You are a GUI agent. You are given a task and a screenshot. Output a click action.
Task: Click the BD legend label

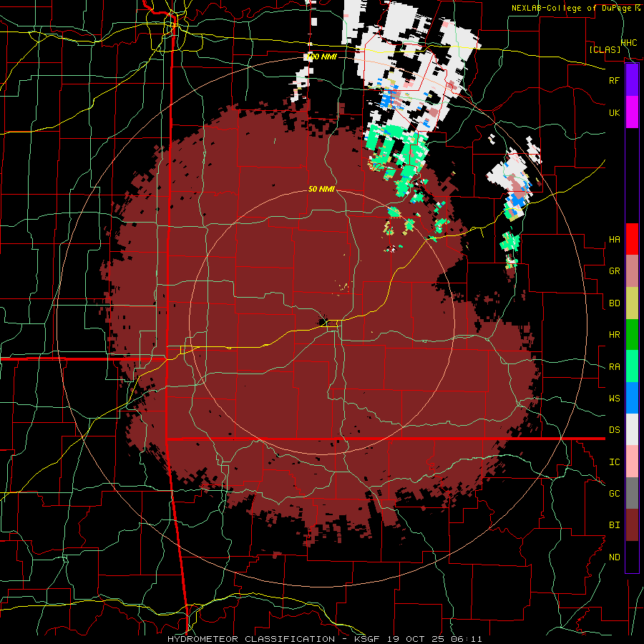[x=614, y=303]
